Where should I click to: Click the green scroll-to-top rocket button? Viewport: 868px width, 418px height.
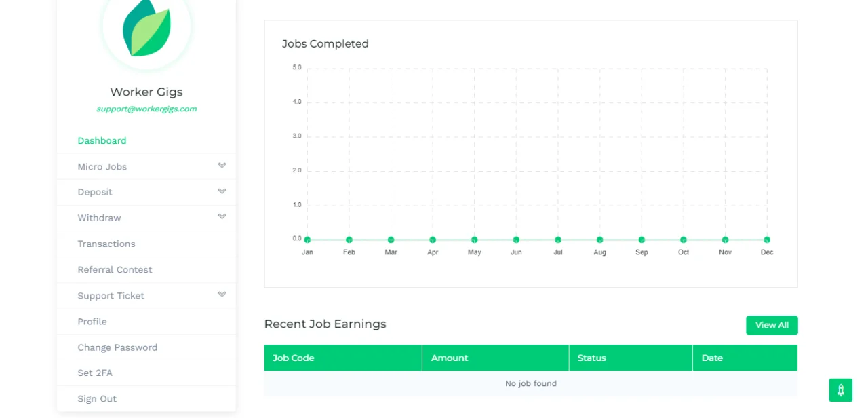[x=840, y=390]
